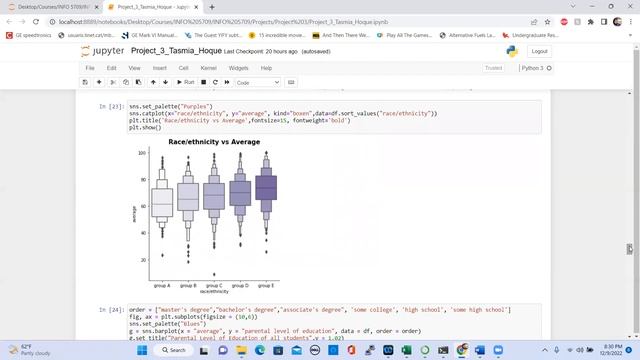Save the notebook with the save icon
This screenshot has height=360, width=640.
coord(85,82)
